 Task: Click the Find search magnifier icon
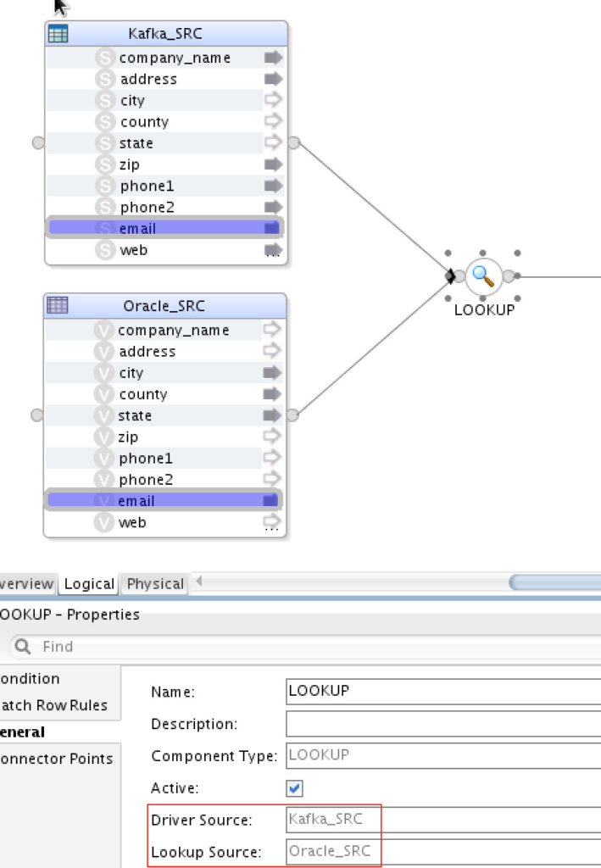coord(23,646)
